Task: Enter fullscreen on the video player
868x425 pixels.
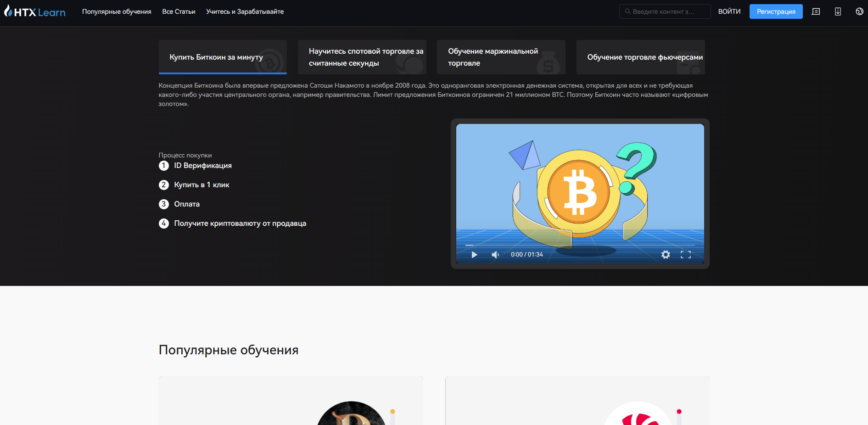Action: [x=686, y=255]
